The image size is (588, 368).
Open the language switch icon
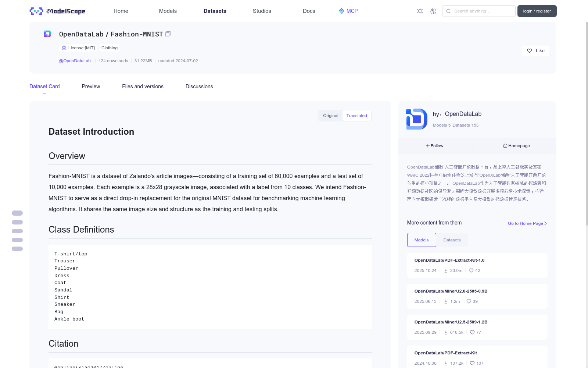tap(433, 11)
